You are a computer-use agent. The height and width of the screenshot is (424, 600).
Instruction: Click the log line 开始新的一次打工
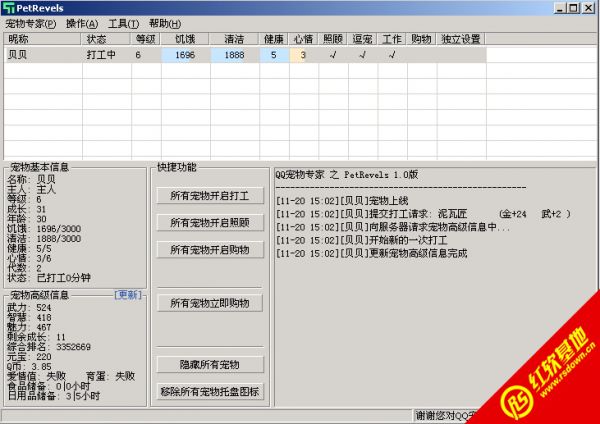click(362, 240)
